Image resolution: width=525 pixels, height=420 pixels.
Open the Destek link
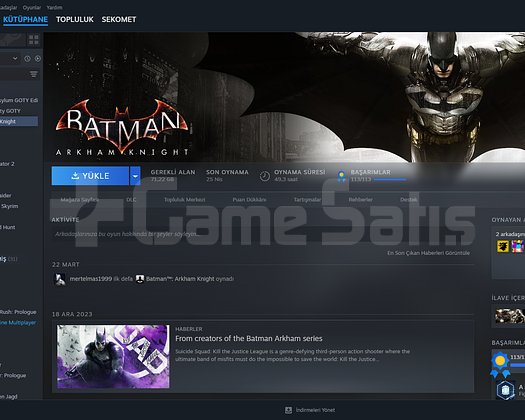[x=408, y=200]
